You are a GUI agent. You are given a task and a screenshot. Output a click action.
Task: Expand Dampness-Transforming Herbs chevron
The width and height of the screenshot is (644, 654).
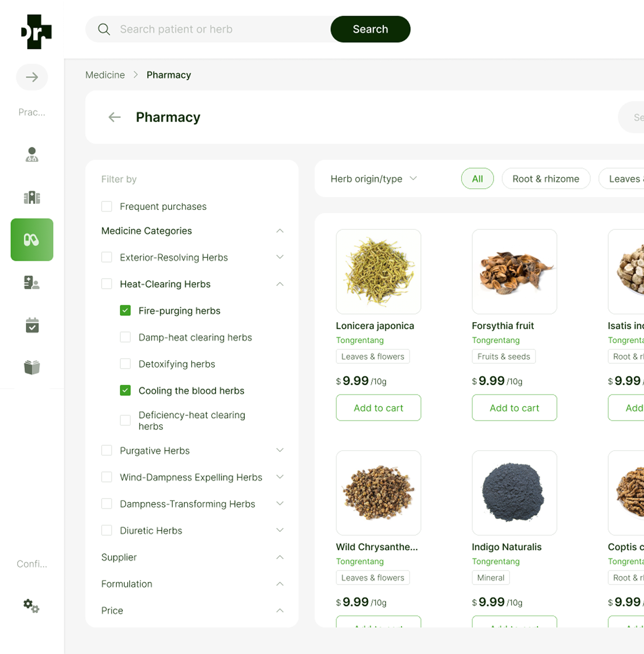pos(280,503)
